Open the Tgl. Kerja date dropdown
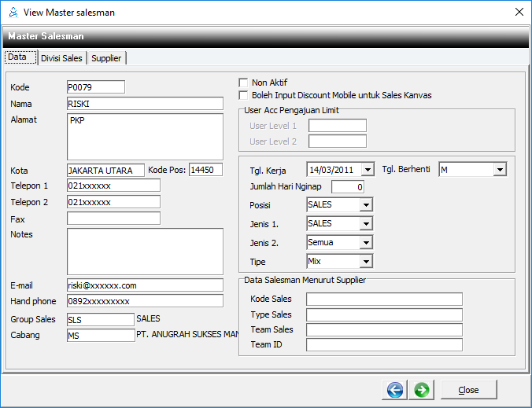This screenshot has height=408, width=532. (368, 170)
